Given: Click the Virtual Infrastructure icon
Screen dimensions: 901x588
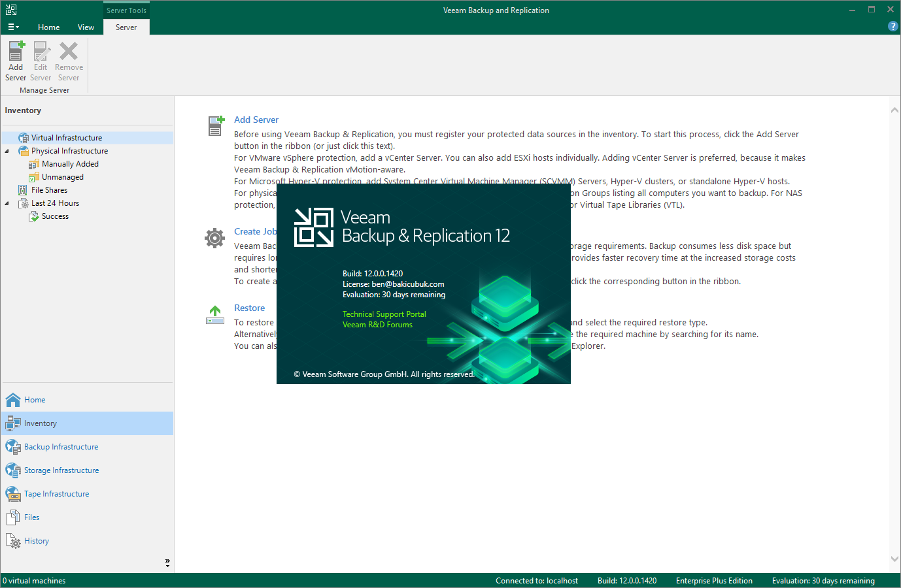Looking at the screenshot, I should click(24, 138).
